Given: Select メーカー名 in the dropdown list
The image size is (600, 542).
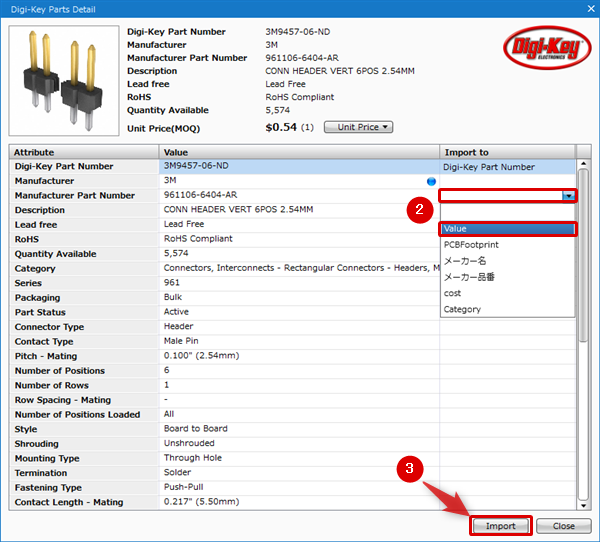Looking at the screenshot, I should pyautogui.click(x=507, y=261).
